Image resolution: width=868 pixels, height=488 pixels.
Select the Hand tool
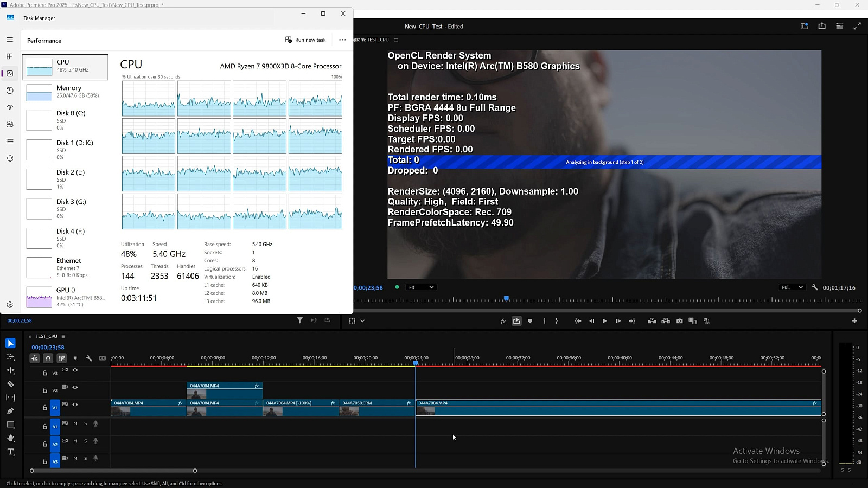coord(10,438)
